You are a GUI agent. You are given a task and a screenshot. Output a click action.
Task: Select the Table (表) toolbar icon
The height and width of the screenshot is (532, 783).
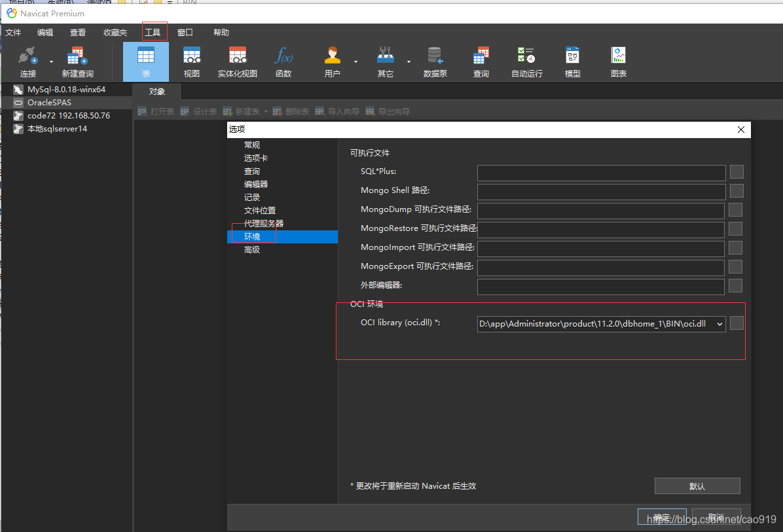(x=146, y=62)
